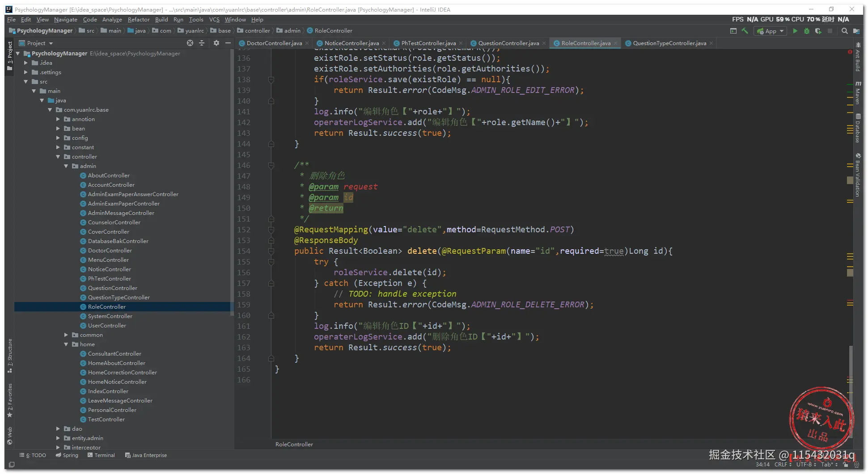Change line separator via CRLF in status bar
The width and height of the screenshot is (868, 474).
pos(783,465)
